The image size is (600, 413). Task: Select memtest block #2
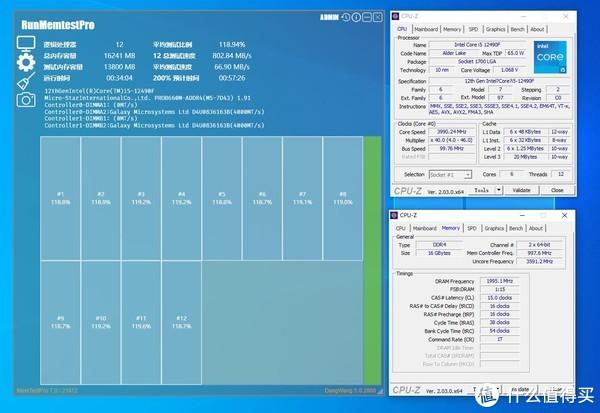tap(101, 198)
